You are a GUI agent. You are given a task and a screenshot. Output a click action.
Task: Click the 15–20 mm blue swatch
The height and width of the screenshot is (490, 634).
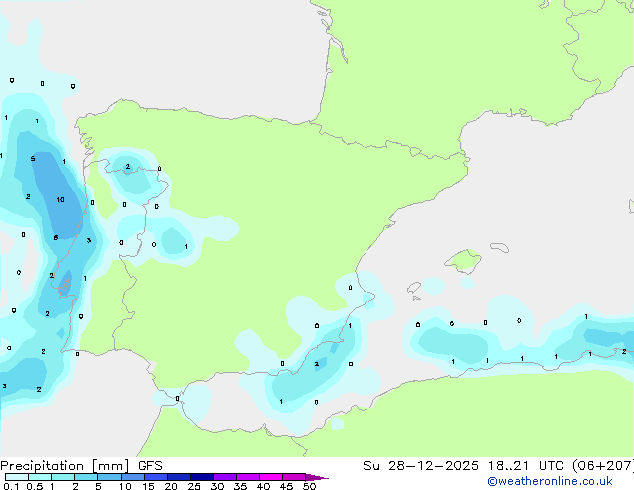click(x=155, y=477)
